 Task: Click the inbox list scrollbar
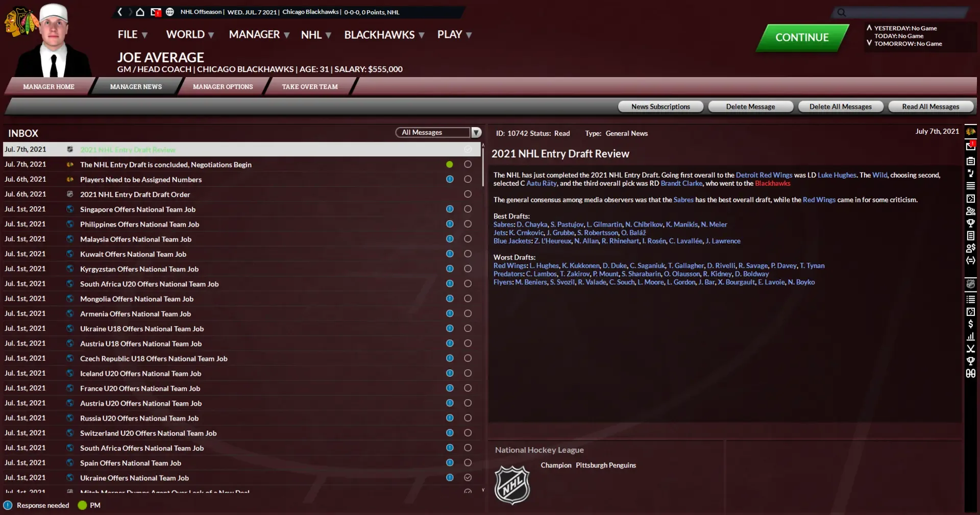point(483,316)
